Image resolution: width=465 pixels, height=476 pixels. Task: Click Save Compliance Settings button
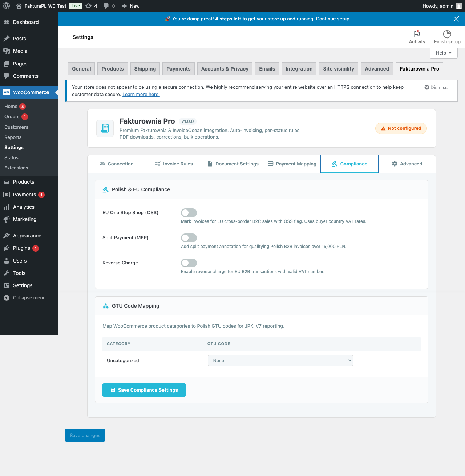(144, 390)
